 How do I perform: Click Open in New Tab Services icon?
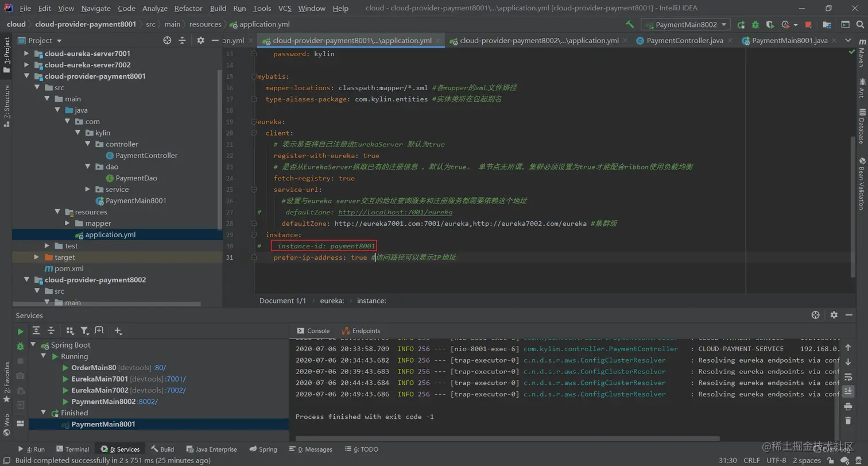99,330
